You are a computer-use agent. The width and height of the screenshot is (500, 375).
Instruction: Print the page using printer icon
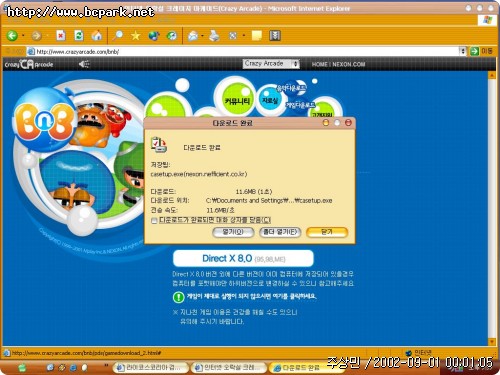(x=214, y=35)
